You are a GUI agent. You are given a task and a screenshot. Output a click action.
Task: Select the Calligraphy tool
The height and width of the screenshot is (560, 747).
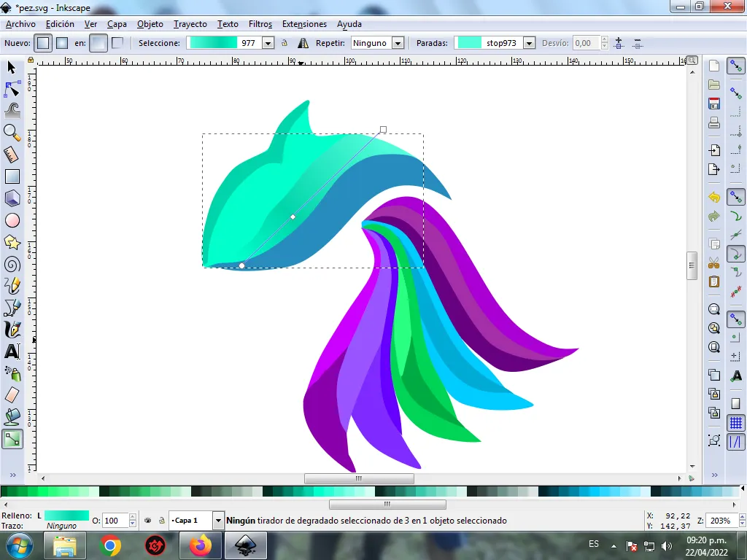[x=12, y=330]
